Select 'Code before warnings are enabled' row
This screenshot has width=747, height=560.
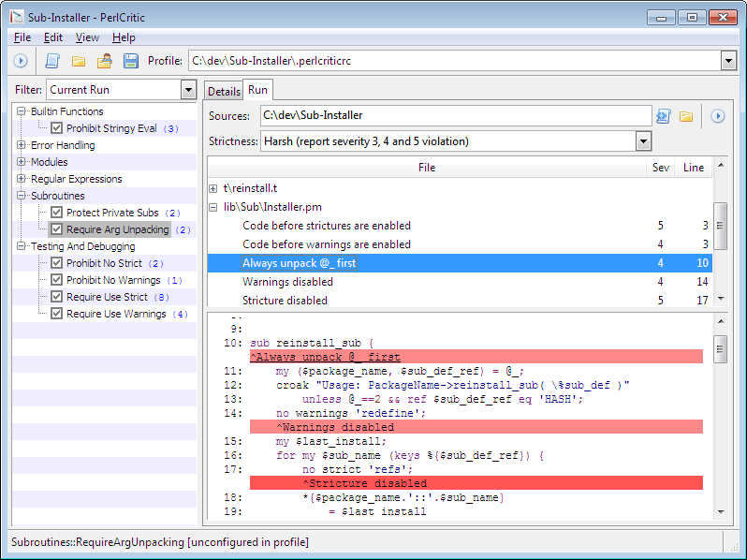460,244
